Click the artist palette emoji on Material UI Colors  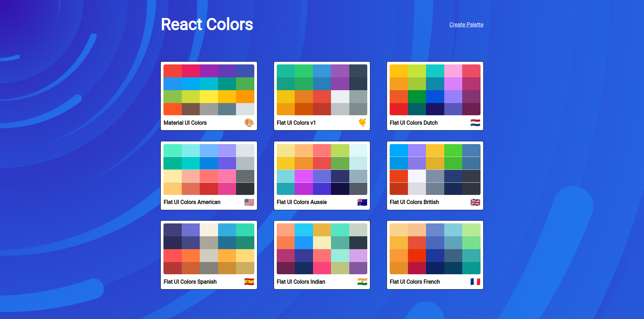click(249, 123)
